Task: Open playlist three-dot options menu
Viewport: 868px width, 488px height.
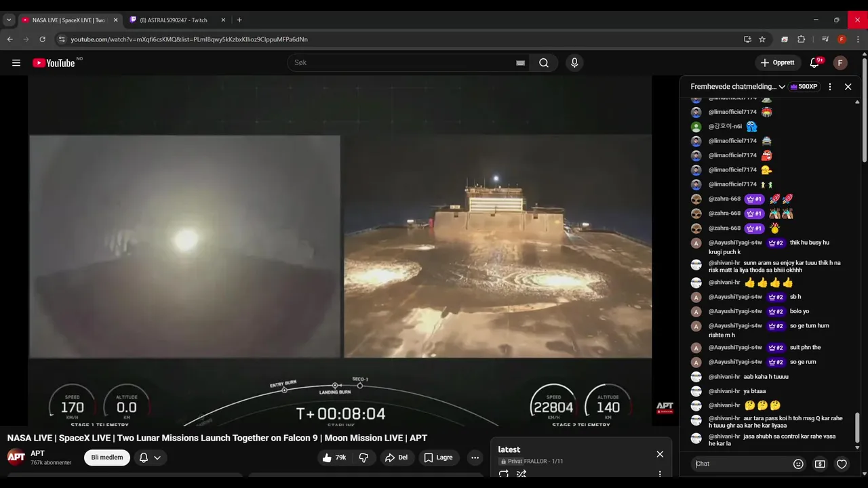Action: tap(660, 474)
